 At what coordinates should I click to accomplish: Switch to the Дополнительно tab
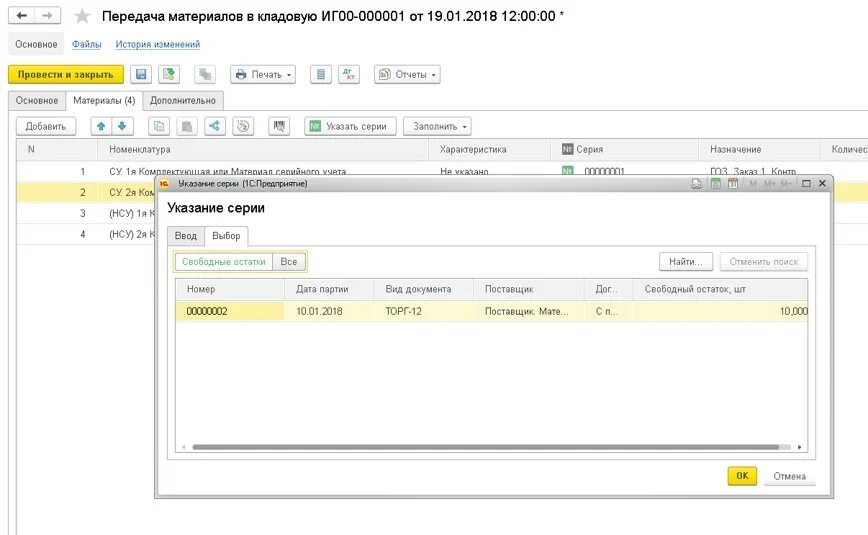pyautogui.click(x=183, y=101)
